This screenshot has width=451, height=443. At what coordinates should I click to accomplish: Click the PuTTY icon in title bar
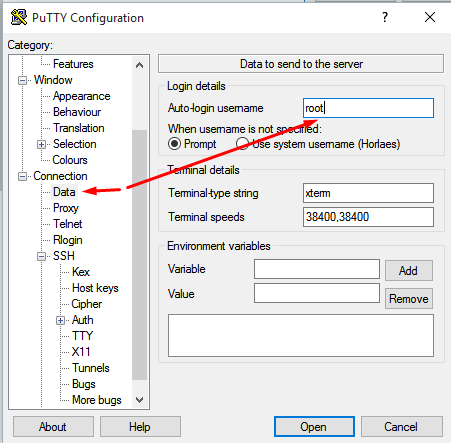pos(19,17)
